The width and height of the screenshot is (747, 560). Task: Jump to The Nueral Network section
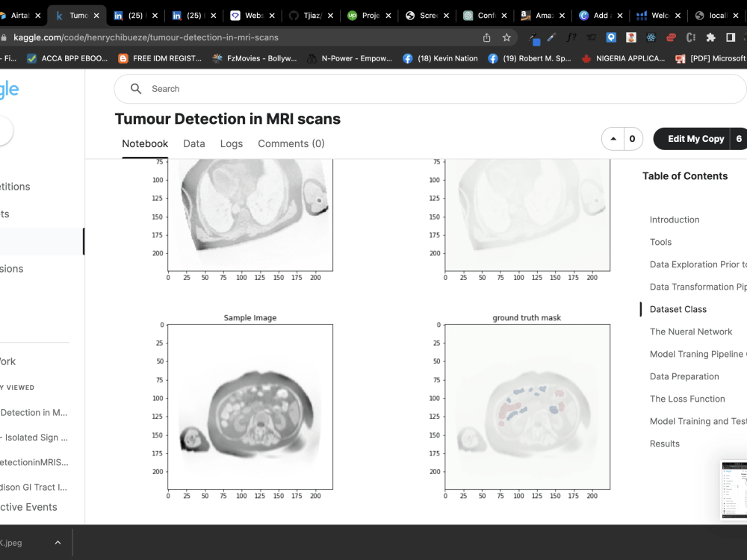tap(691, 332)
